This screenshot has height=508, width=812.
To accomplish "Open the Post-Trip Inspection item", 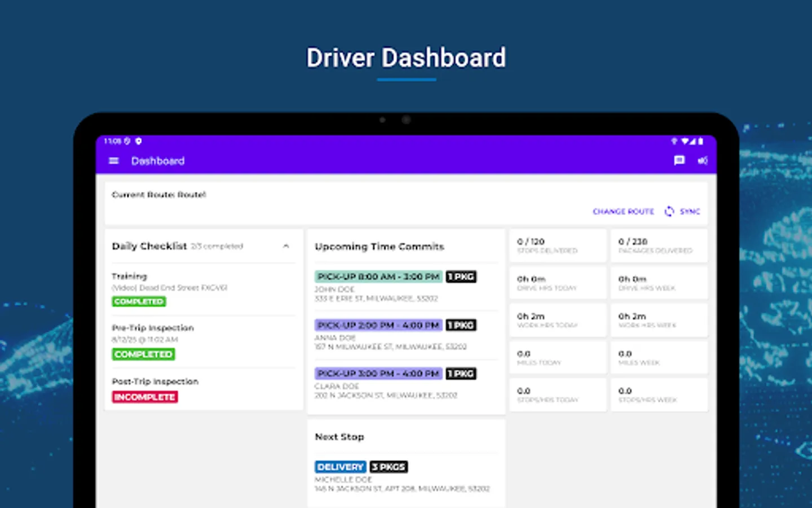I will 204,389.
